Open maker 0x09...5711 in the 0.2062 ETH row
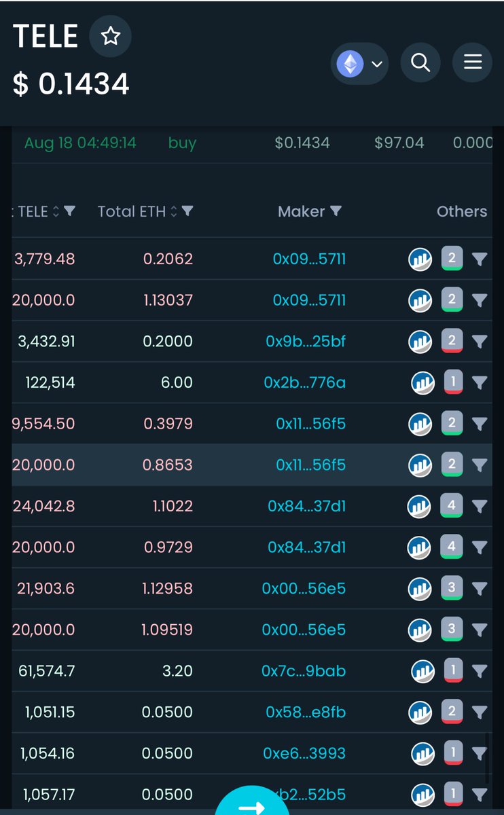The height and width of the screenshot is (815, 504). click(309, 259)
